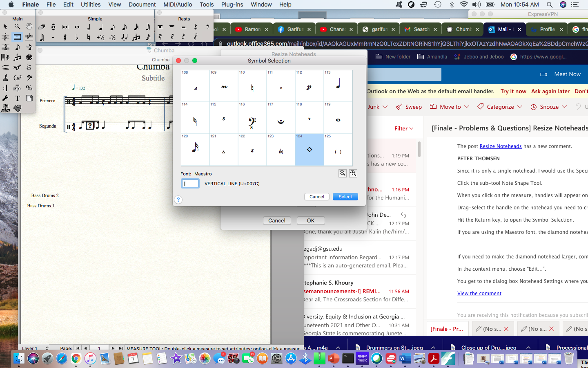588x368 pixels.
Task: Zoom in on the symbol grid
Action: (353, 173)
